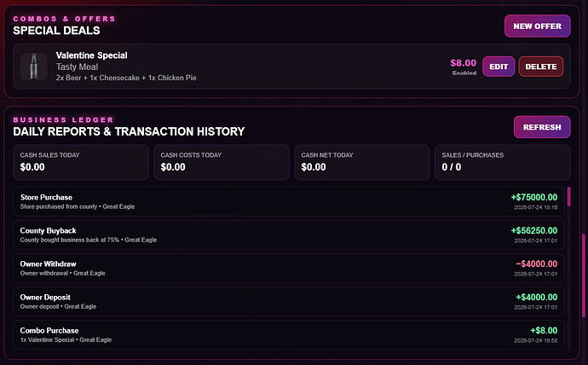The image size is (588, 365).
Task: Edit the Valentine Special deal
Action: coord(499,67)
